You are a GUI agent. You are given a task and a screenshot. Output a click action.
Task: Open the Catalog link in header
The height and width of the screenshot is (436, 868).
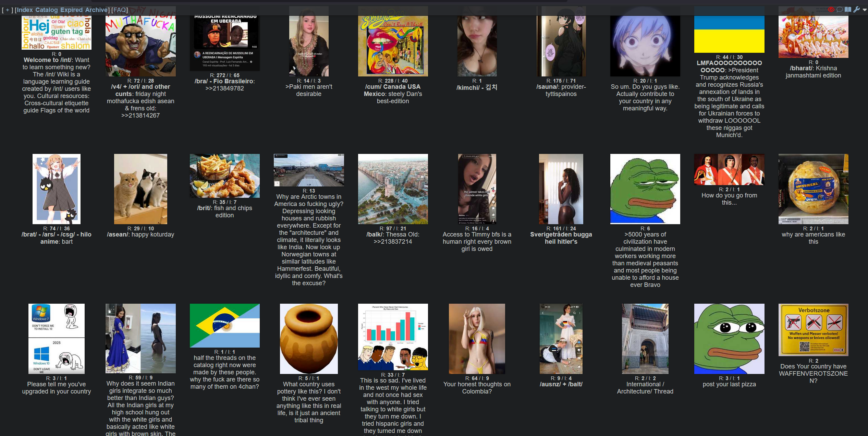pyautogui.click(x=47, y=10)
